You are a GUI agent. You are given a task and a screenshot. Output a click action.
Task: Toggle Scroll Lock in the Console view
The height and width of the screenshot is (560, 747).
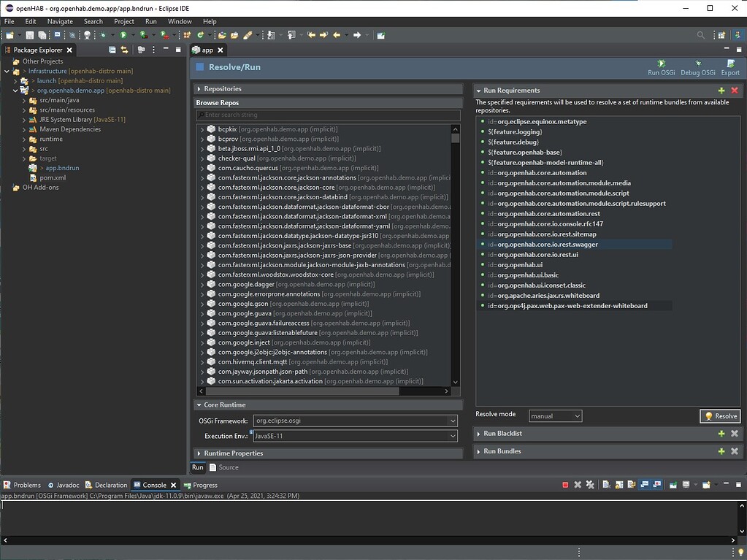(x=617, y=484)
